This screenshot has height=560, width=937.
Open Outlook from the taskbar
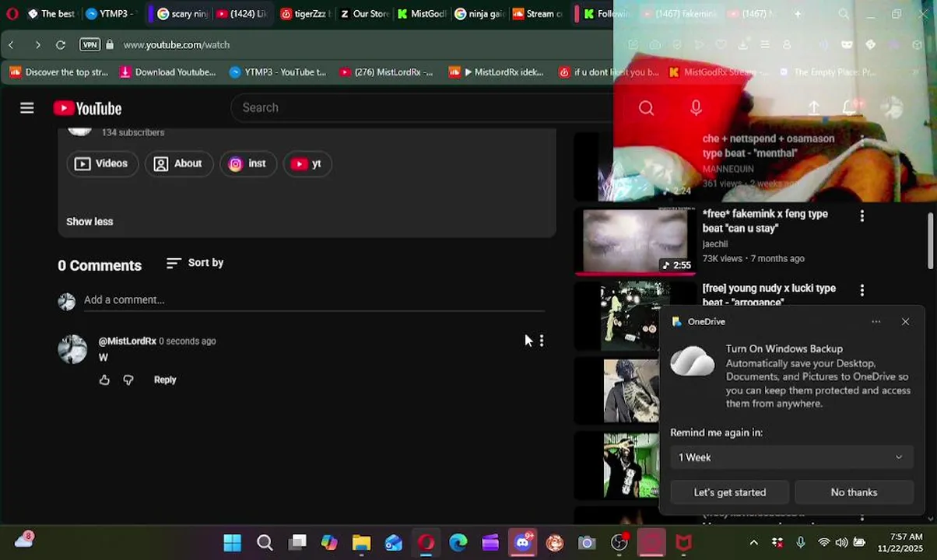394,542
